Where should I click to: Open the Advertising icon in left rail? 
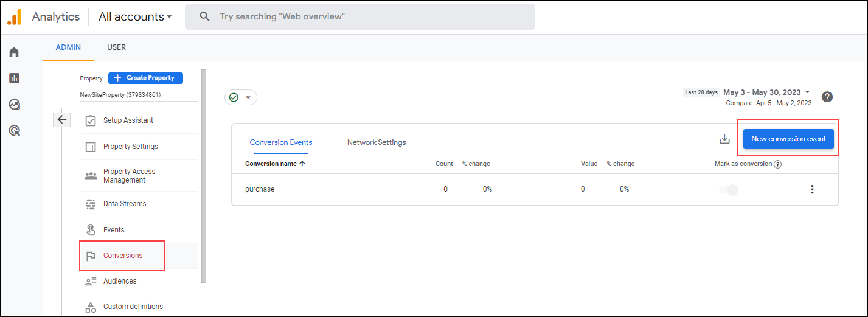pos(14,130)
